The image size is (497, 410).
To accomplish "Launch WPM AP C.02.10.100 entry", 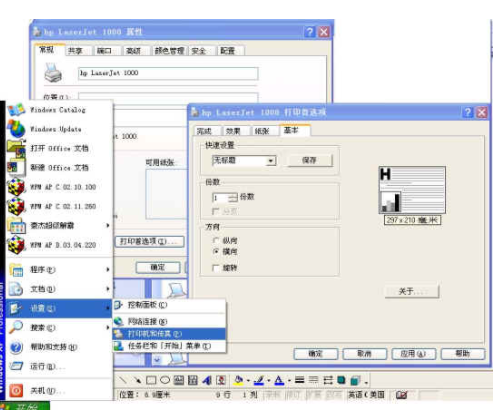I will (59, 187).
